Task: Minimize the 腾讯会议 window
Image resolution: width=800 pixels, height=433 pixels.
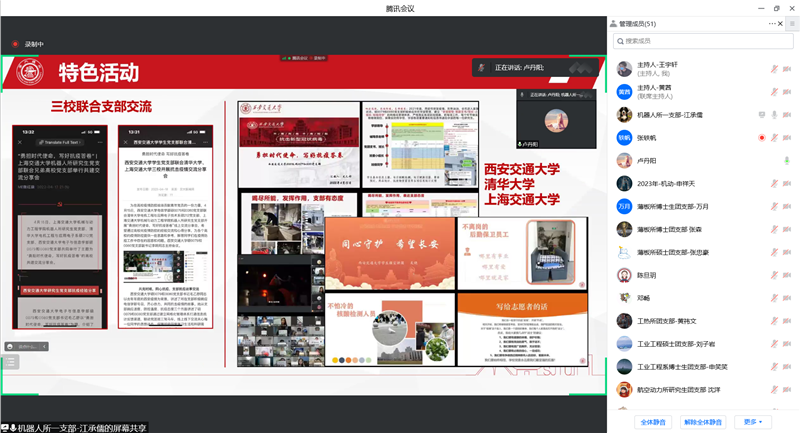Action: click(x=761, y=8)
